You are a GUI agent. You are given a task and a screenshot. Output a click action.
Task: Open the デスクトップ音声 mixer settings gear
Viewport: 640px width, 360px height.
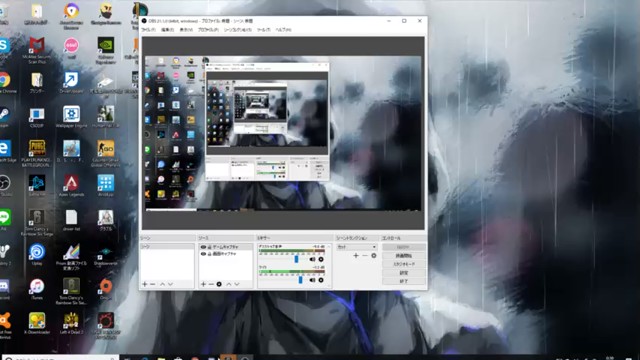point(321,259)
